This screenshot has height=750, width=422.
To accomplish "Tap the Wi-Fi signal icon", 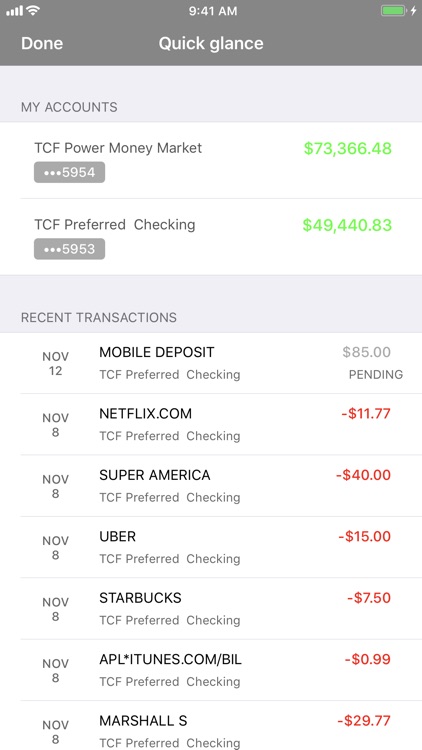I will pos(33,10).
